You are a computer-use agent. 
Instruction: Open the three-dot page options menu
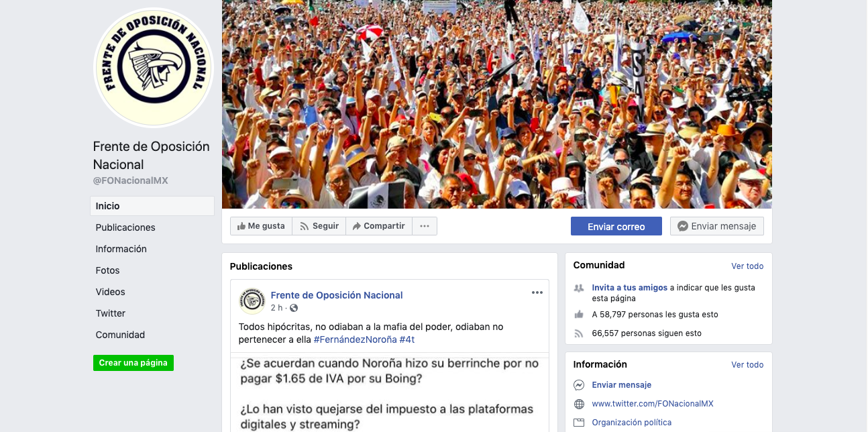[x=425, y=226]
